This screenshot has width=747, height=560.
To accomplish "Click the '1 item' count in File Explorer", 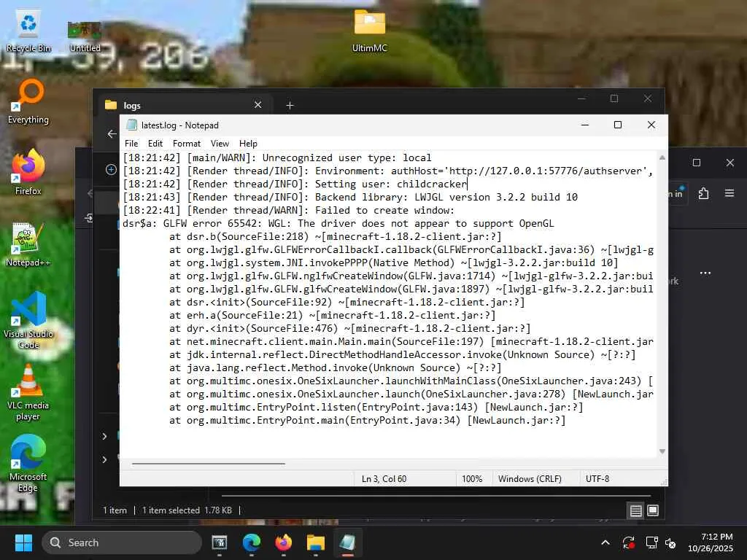I will (115, 510).
